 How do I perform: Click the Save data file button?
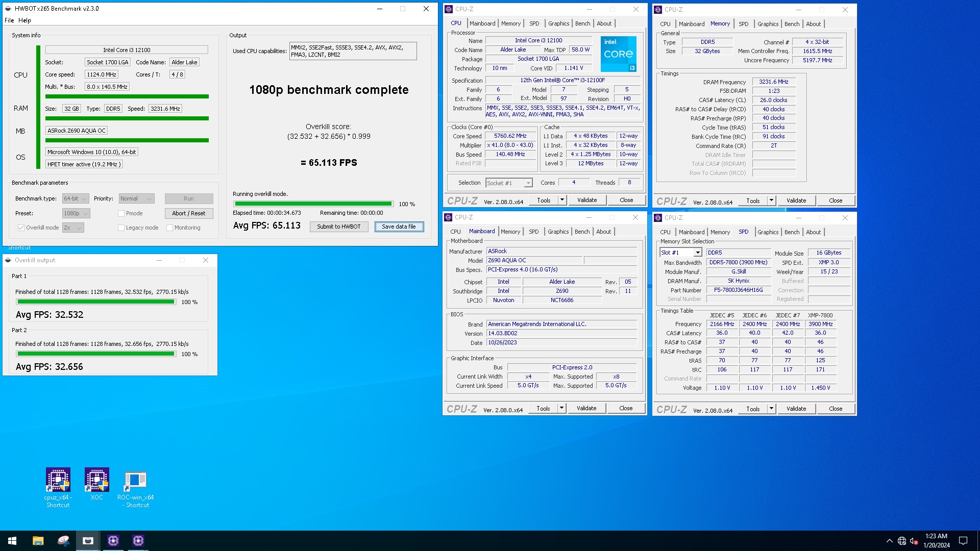[399, 227]
